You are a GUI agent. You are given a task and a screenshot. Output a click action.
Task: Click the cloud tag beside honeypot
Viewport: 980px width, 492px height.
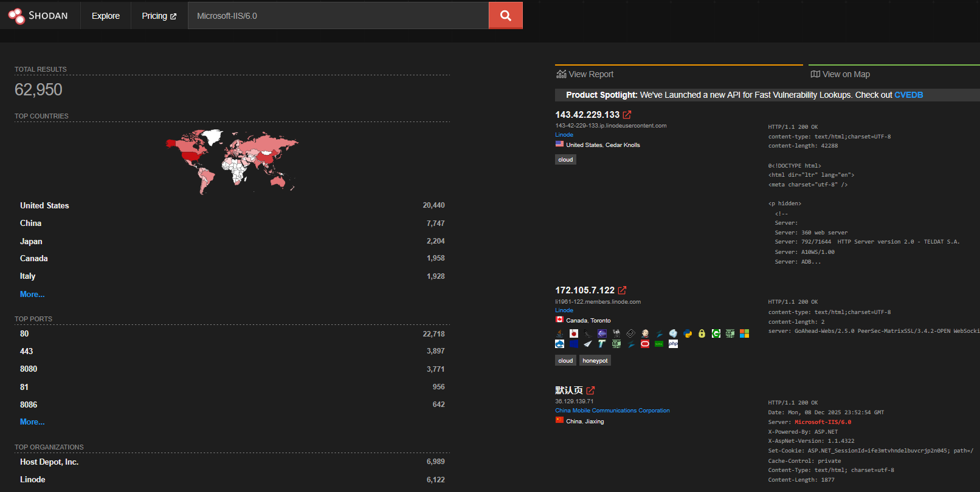pyautogui.click(x=565, y=361)
